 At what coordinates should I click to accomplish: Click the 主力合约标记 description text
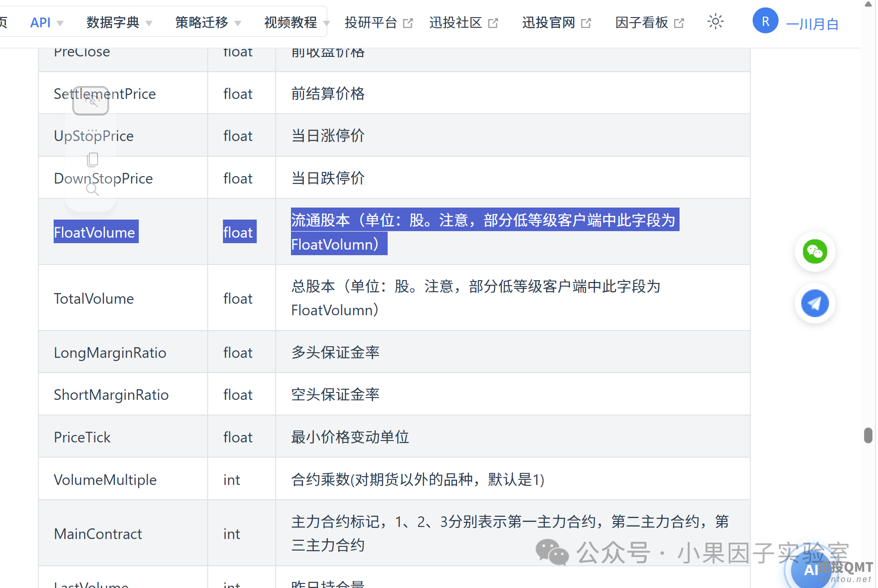510,533
